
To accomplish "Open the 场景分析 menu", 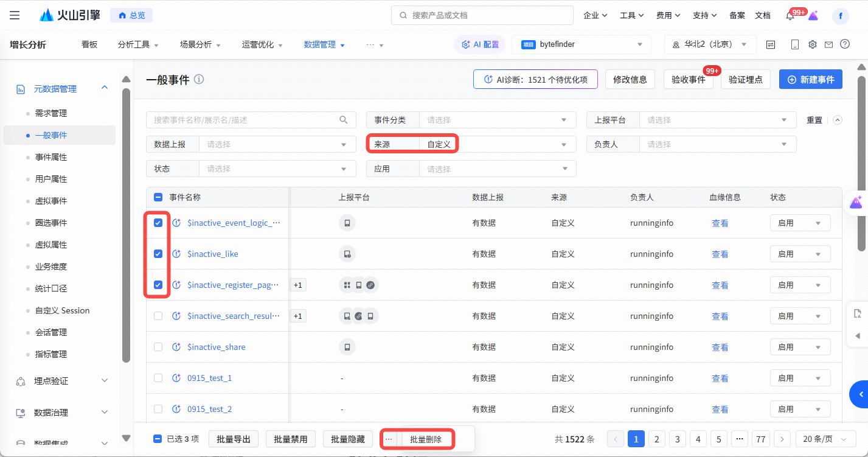I will point(200,44).
